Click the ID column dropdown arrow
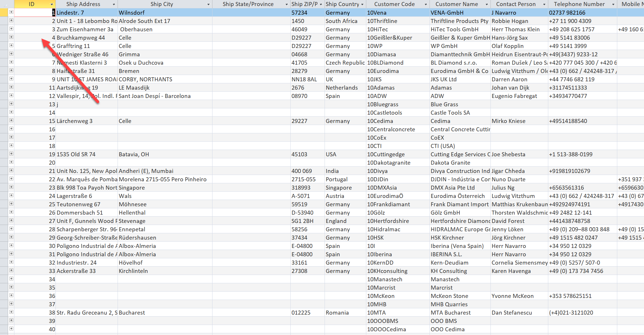The image size is (644, 335). [50, 4]
